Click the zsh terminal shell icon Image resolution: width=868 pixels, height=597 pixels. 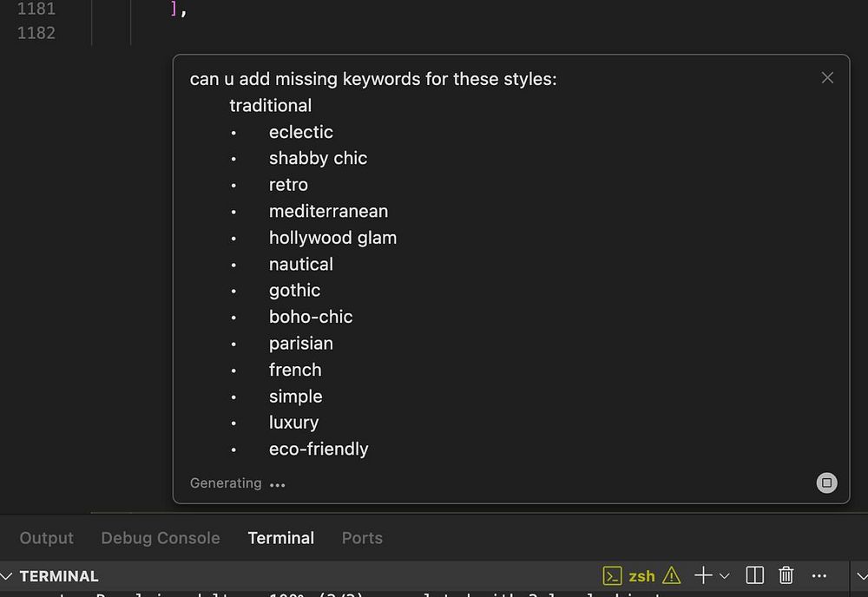coord(613,575)
